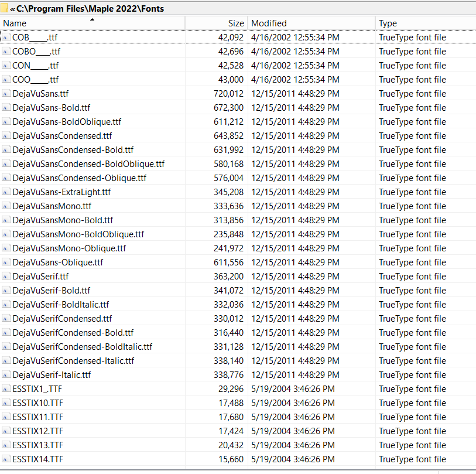Select the file name DejaVuSans.ttf
The image size is (476, 474).
[x=40, y=94]
